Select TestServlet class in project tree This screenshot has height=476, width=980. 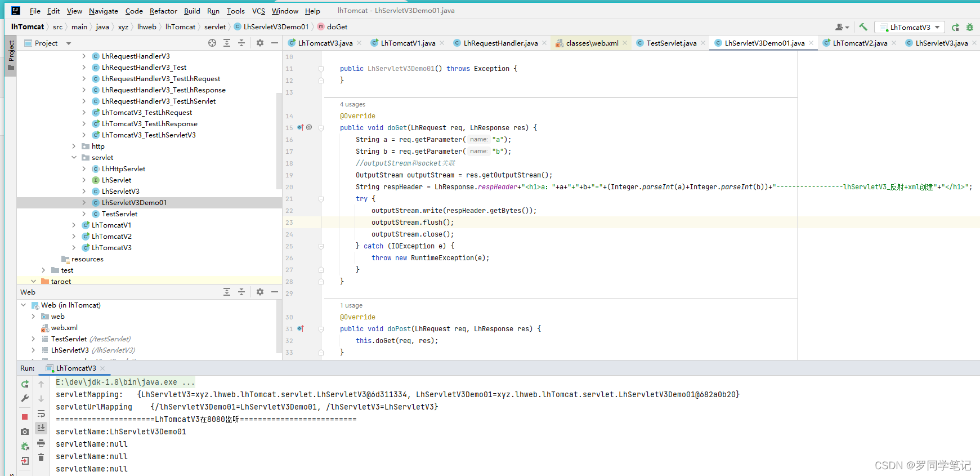[119, 214]
